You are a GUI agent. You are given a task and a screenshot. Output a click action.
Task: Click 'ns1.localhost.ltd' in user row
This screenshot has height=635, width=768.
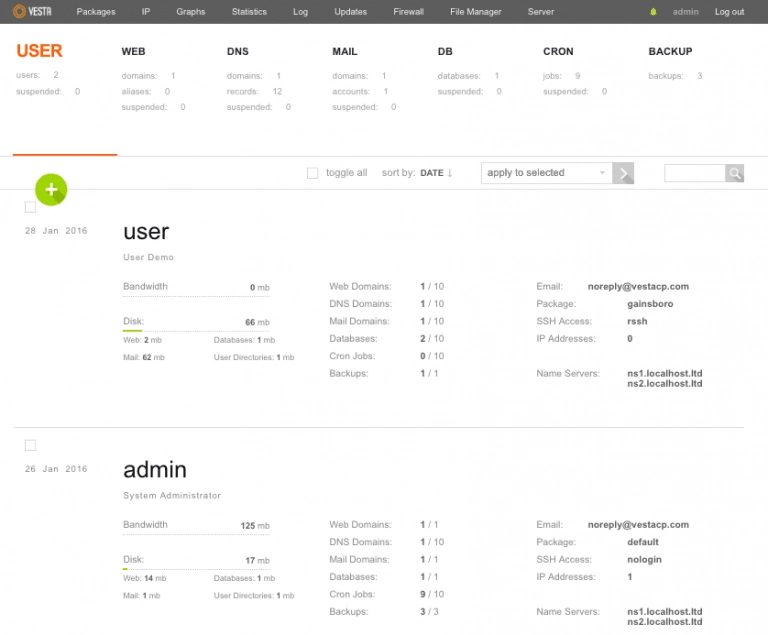665,373
